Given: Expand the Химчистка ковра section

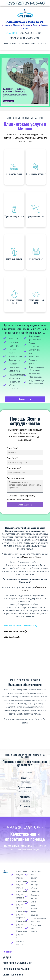Looking at the screenshot, I should (15, 631).
